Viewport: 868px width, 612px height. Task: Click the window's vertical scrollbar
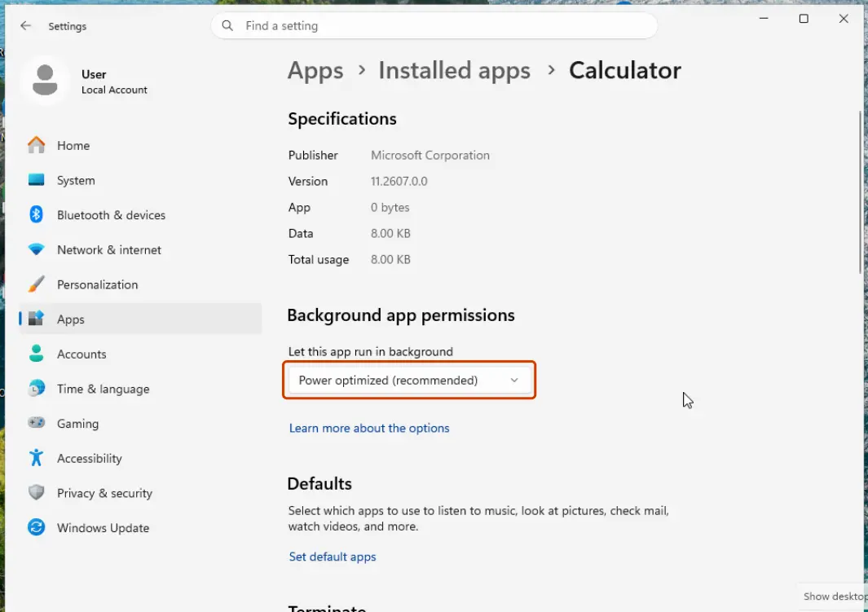(x=860, y=191)
